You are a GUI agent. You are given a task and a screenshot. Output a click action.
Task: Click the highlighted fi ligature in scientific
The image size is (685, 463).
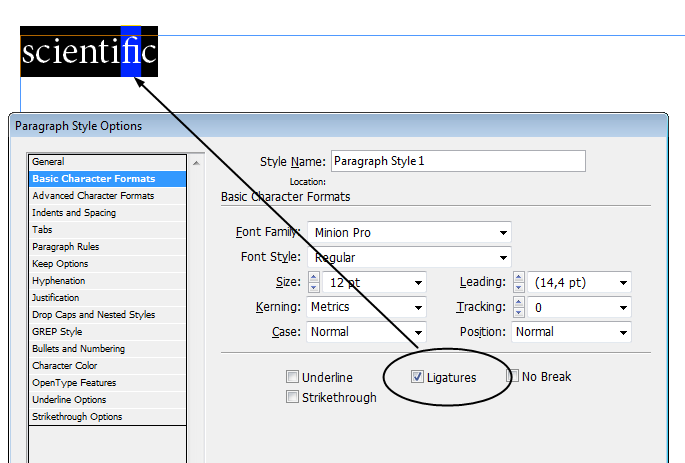(131, 52)
